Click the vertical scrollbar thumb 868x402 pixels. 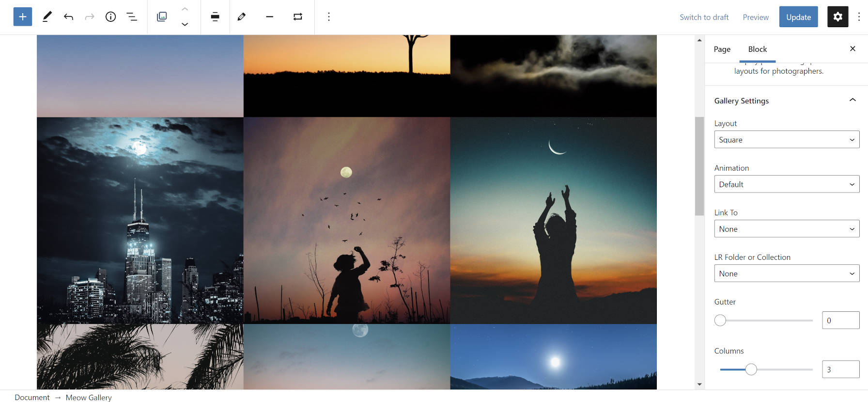[x=699, y=166]
